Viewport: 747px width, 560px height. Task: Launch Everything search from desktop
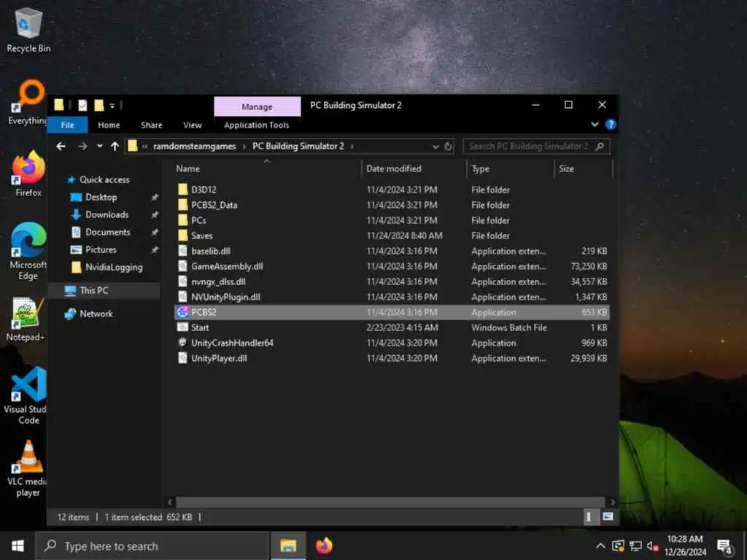coord(28,102)
